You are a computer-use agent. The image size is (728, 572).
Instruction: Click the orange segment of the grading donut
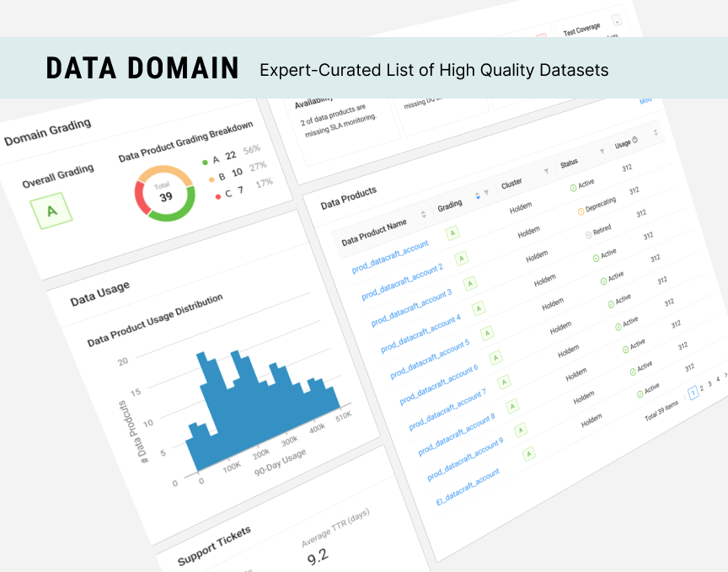pyautogui.click(x=163, y=172)
